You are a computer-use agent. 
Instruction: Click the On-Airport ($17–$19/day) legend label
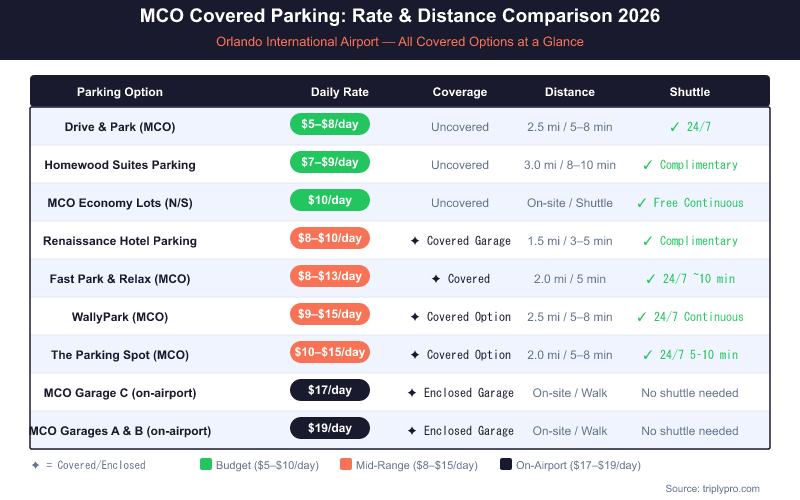click(x=578, y=465)
